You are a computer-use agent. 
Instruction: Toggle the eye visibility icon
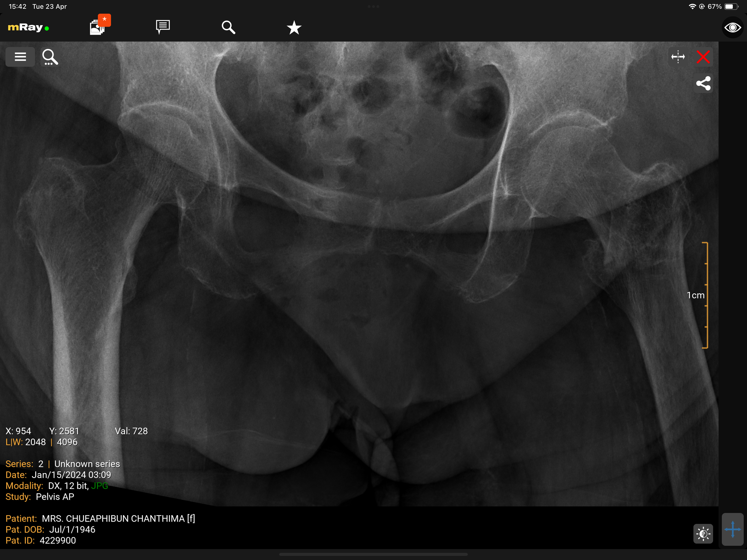(732, 27)
